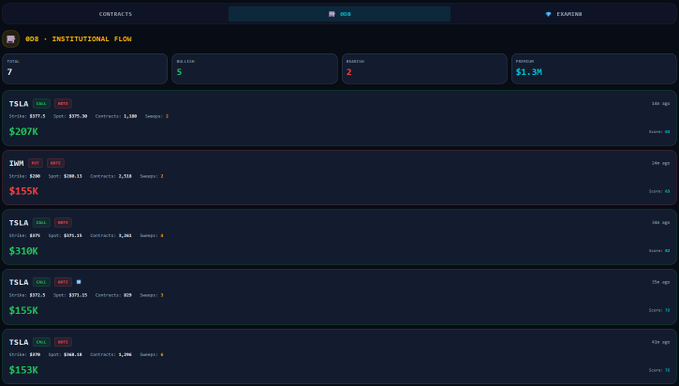This screenshot has width=679, height=386.
Task: Click the round icon beside INSTITUTIONAL FLOW heading
Action: (x=11, y=39)
